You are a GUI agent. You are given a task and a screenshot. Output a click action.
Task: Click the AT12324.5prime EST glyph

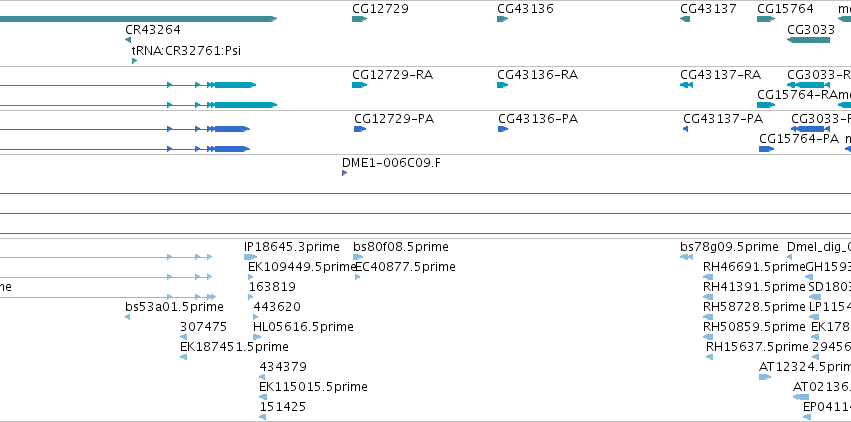pos(765,377)
